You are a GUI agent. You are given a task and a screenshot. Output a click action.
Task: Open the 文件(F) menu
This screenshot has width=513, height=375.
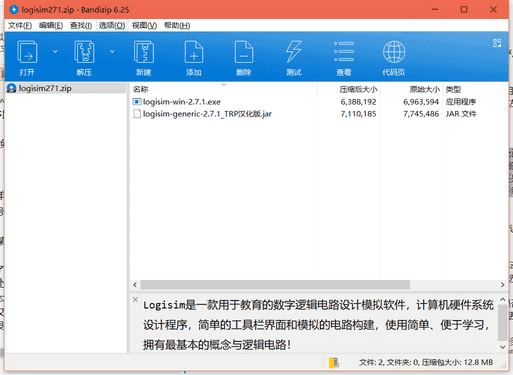(x=20, y=26)
